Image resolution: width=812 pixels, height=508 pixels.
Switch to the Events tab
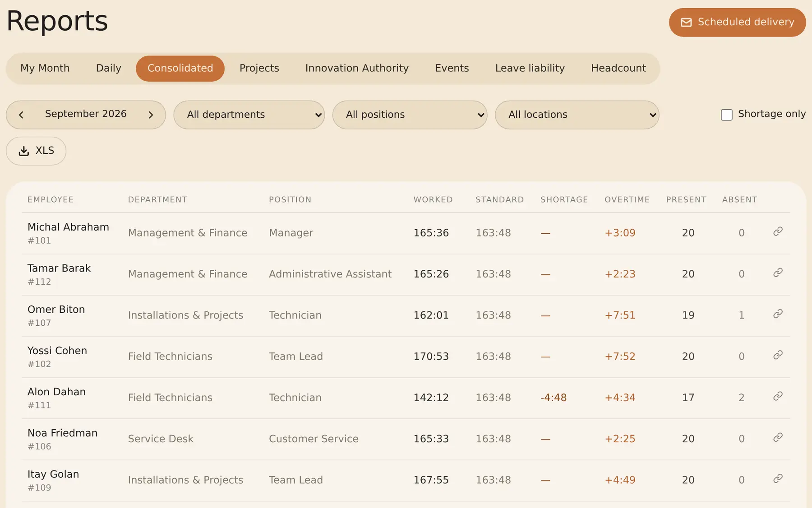click(452, 68)
